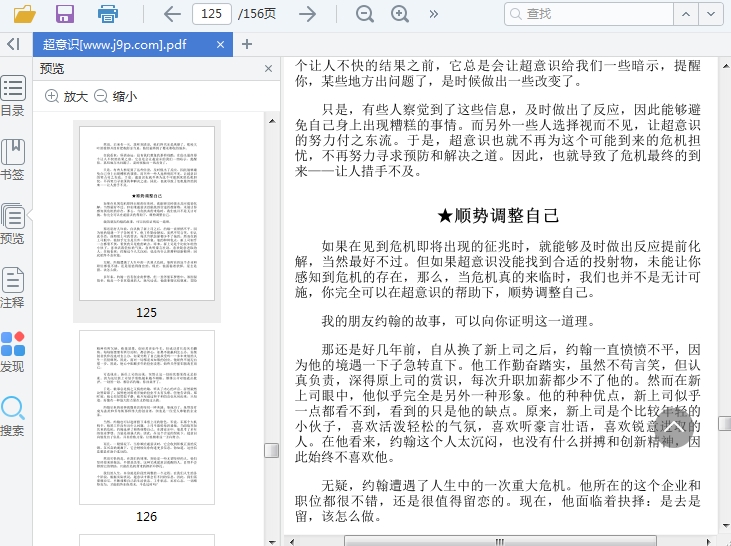The image size is (731, 546).
Task: Click the horizontal scrollbar left arrow
Action: pos(292,541)
